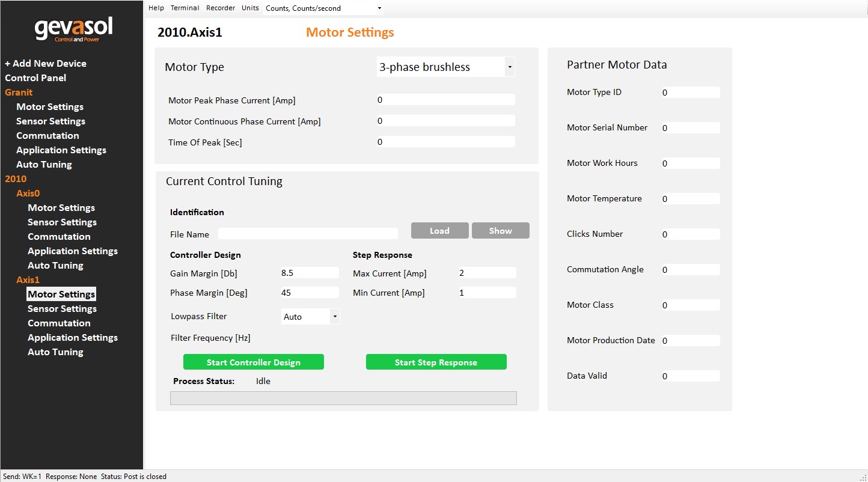This screenshot has height=482, width=868.
Task: Select Auto Tuning under Axis1
Action: (x=55, y=352)
